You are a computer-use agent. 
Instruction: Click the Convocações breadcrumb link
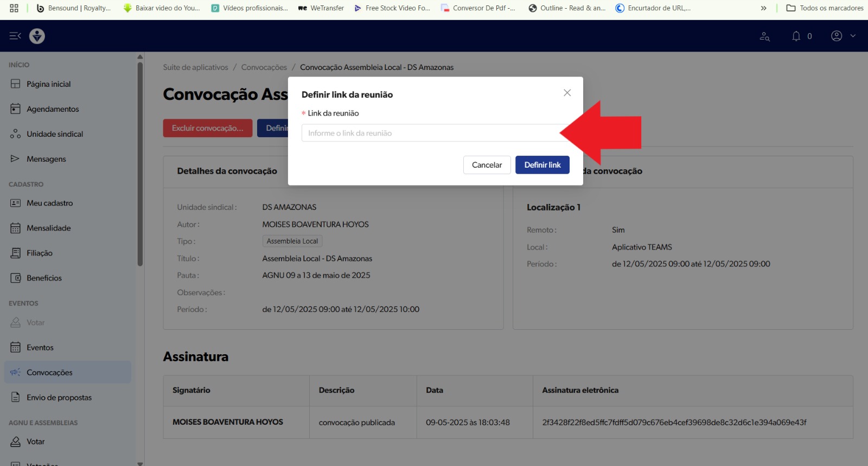click(264, 67)
